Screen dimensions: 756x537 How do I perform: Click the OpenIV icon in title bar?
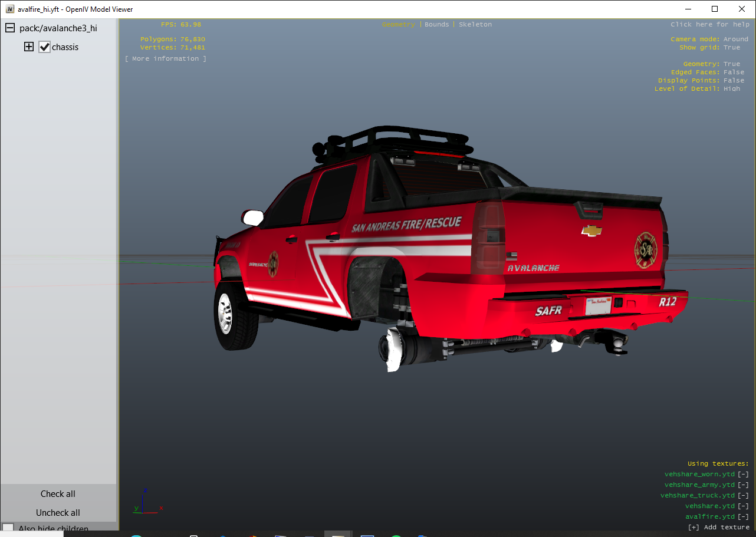pos(10,9)
